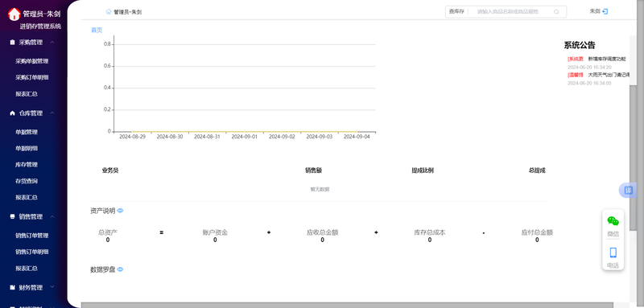Image resolution: width=644 pixels, height=308 pixels.
Task: Click the magnifier search icon in the search box
Action: coord(556,12)
